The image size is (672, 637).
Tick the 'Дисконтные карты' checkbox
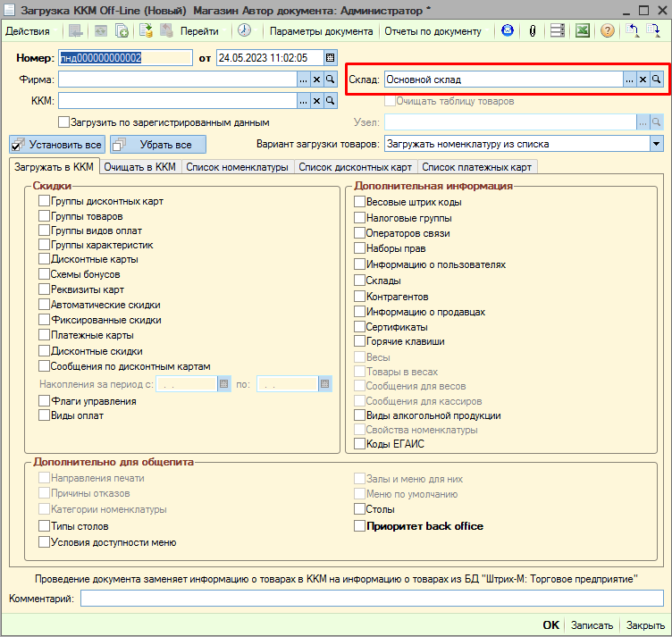pyautogui.click(x=44, y=259)
